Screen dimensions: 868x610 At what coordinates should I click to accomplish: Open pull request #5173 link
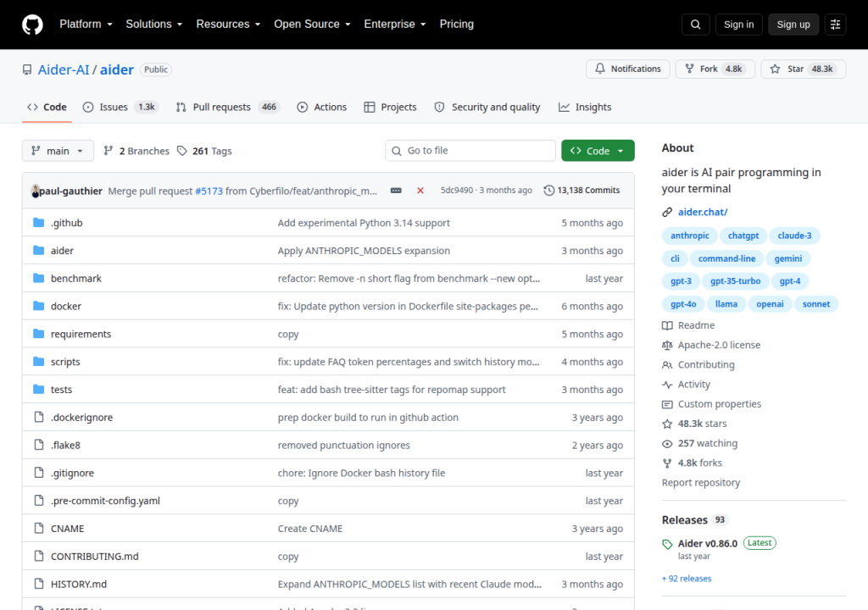(x=209, y=191)
